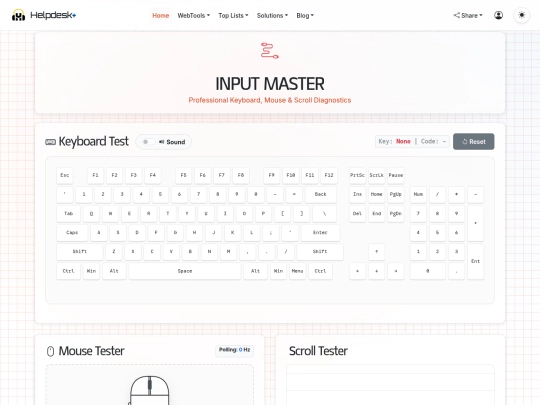Viewport: 540px width, 405px height.
Task: Click the F1 function key
Action: 95,175
